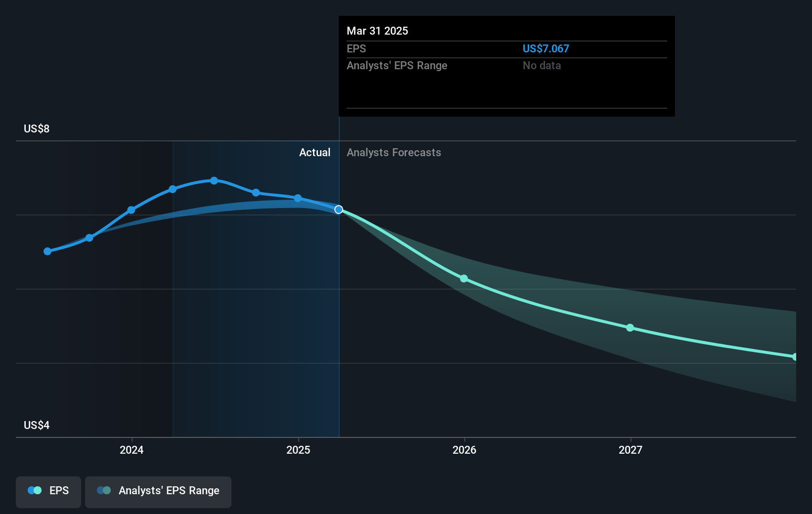
Task: Click the US$8 axis label
Action: click(37, 128)
